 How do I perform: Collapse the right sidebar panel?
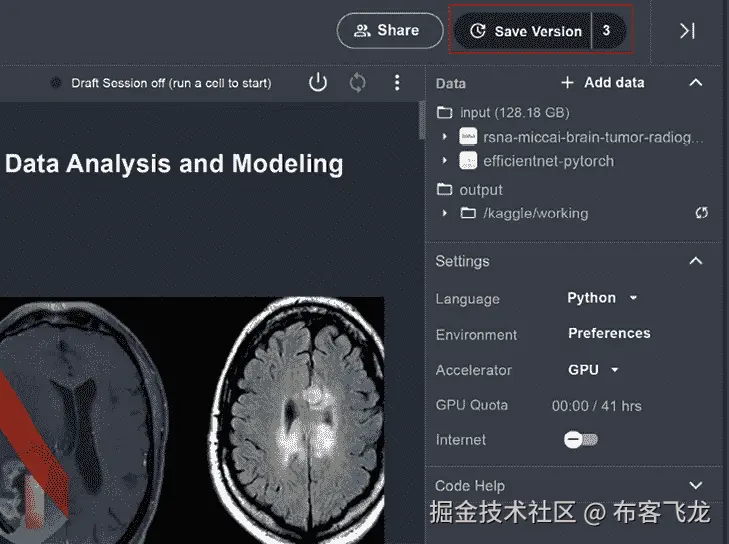coord(687,31)
